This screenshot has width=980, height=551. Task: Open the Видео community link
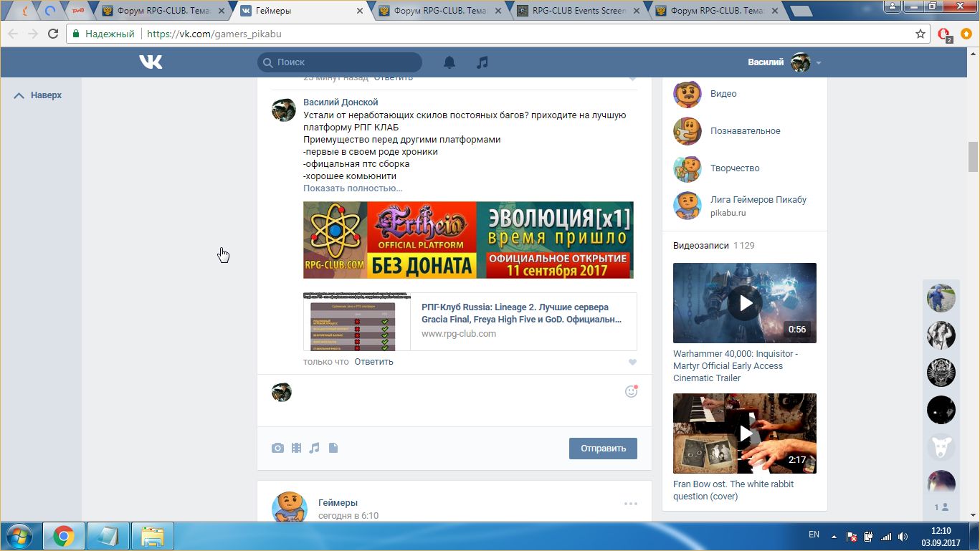(723, 94)
